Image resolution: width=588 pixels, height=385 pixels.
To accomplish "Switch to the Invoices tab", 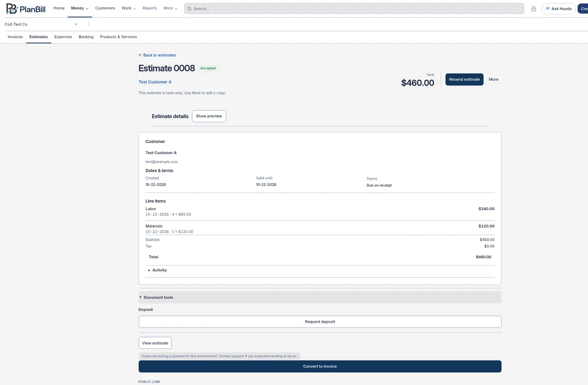I will coord(15,37).
